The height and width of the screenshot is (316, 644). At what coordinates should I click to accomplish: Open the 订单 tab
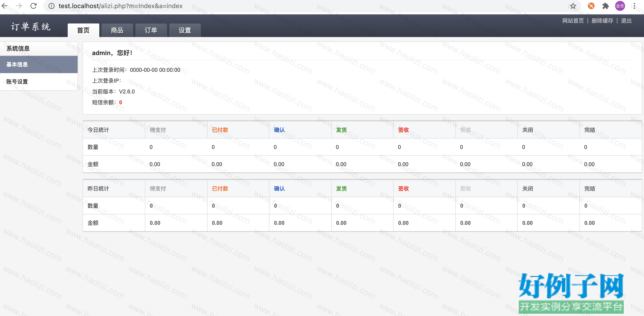151,30
